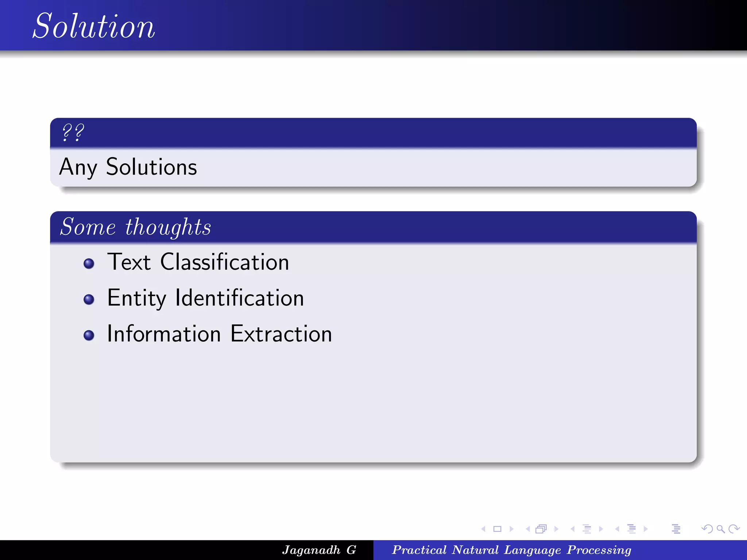The height and width of the screenshot is (560, 747).
Task: Click the Any Solutions text
Action: point(128,167)
